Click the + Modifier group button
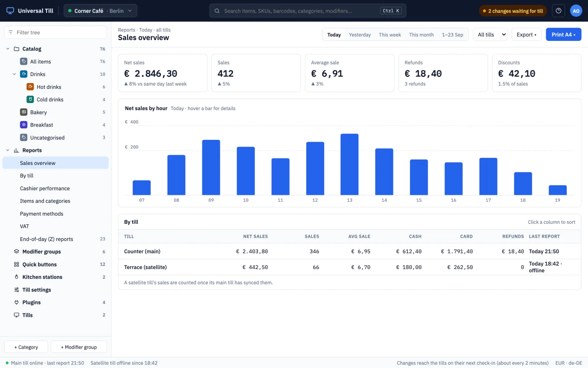Screen dimensions: 588x368 click(79, 347)
